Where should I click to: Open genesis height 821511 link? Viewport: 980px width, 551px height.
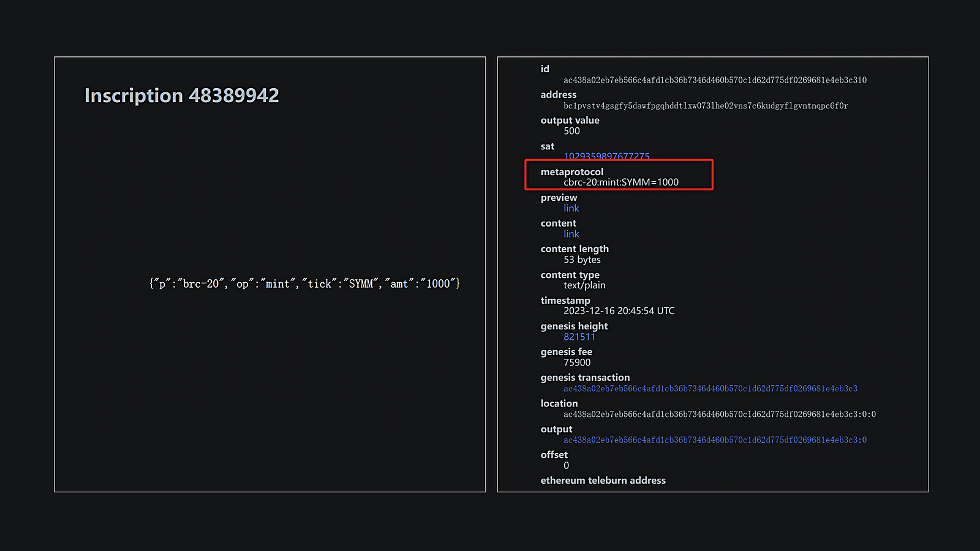coord(579,337)
